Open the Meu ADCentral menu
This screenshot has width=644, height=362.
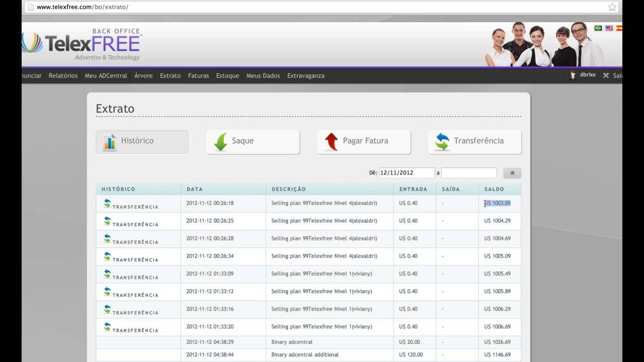point(106,75)
